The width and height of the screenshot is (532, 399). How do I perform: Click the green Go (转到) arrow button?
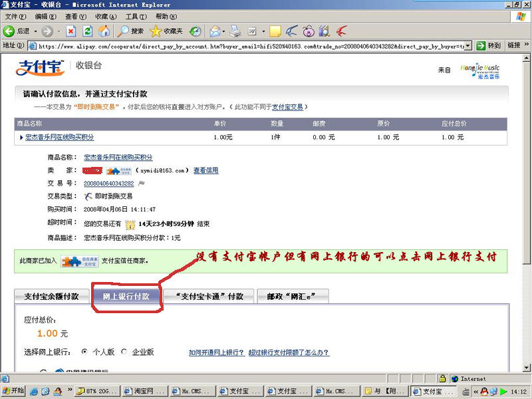point(489,45)
